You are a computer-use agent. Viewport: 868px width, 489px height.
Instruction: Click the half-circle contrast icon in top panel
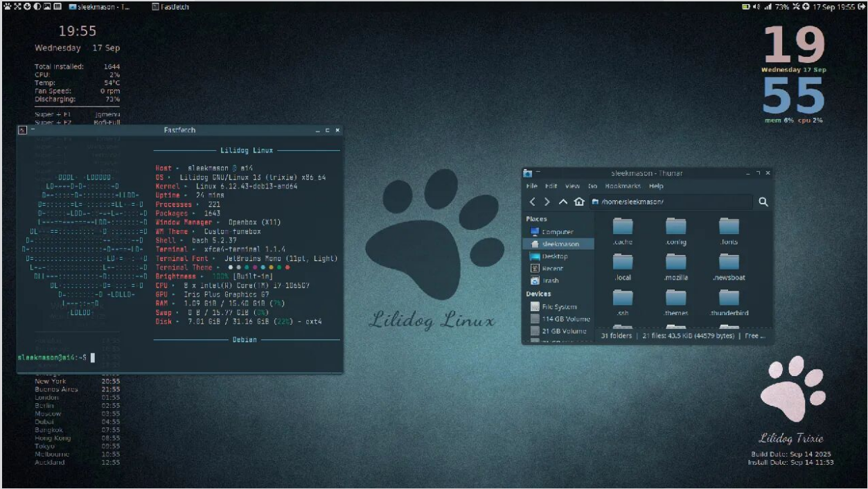point(37,6)
